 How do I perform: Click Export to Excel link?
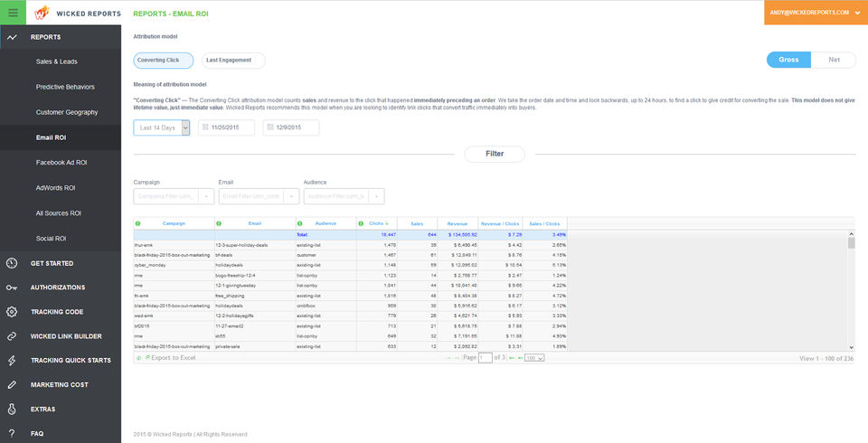[174, 358]
